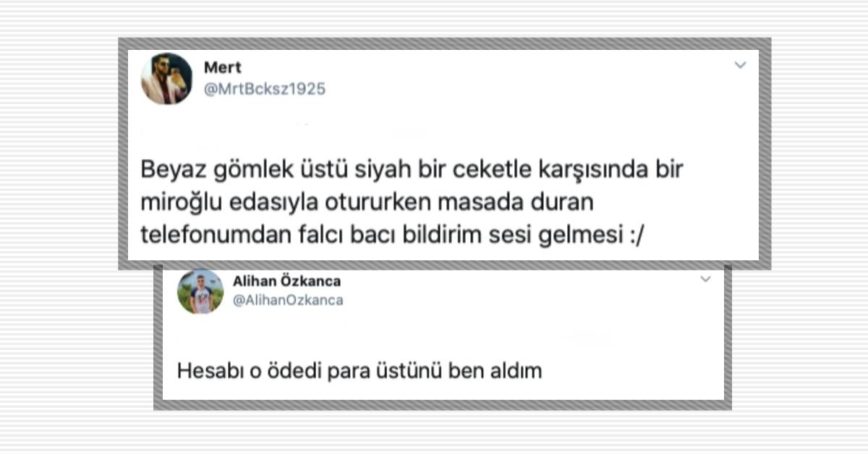Open the tweet "Hesabı o ödedi para üstünü ben aldım"
This screenshot has width=868, height=454.
359,372
